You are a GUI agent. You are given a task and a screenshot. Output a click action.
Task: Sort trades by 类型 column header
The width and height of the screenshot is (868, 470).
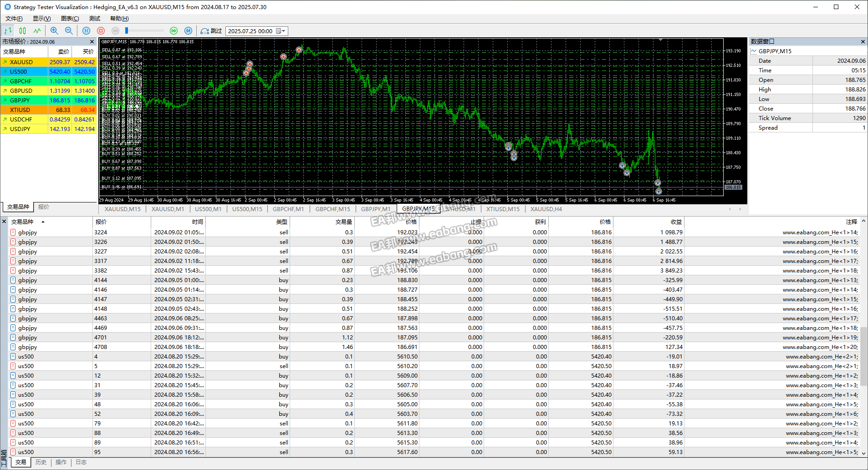(248, 222)
